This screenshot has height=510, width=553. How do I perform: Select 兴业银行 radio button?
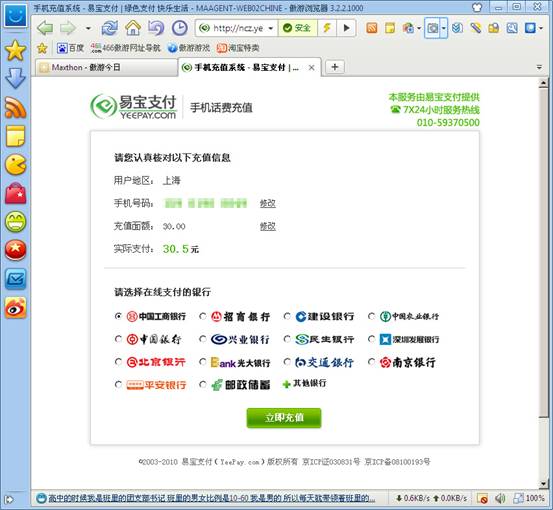pos(203,339)
